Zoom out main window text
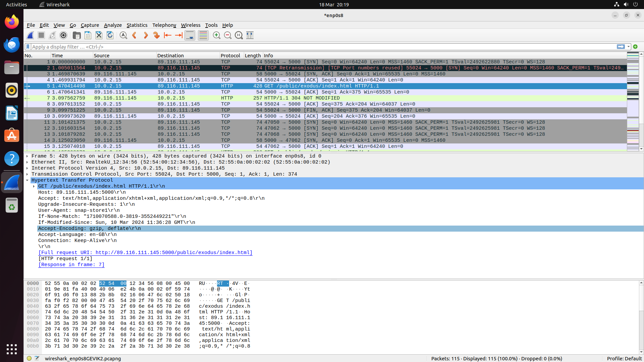644x362 pixels. click(x=228, y=35)
